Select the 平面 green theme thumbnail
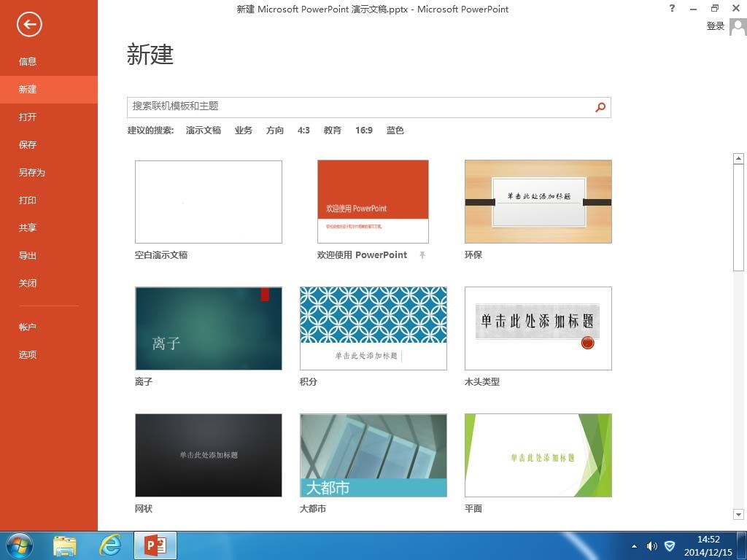This screenshot has width=747, height=560. tap(538, 455)
